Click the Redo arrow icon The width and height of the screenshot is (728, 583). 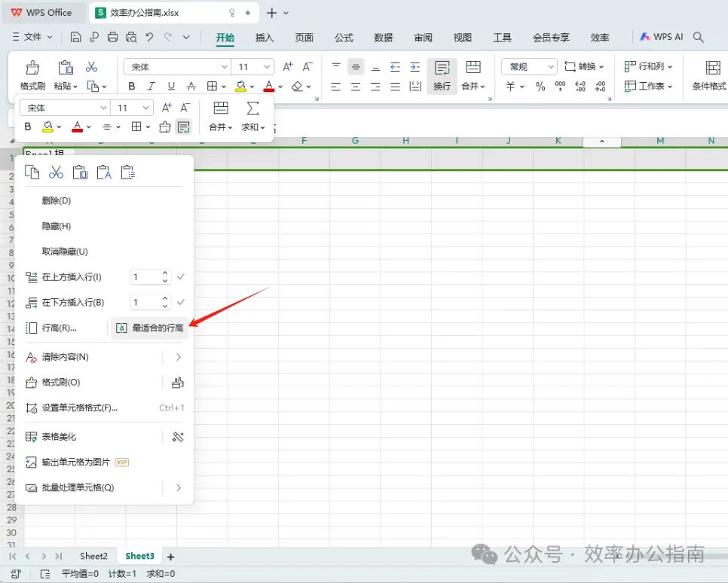click(x=168, y=37)
